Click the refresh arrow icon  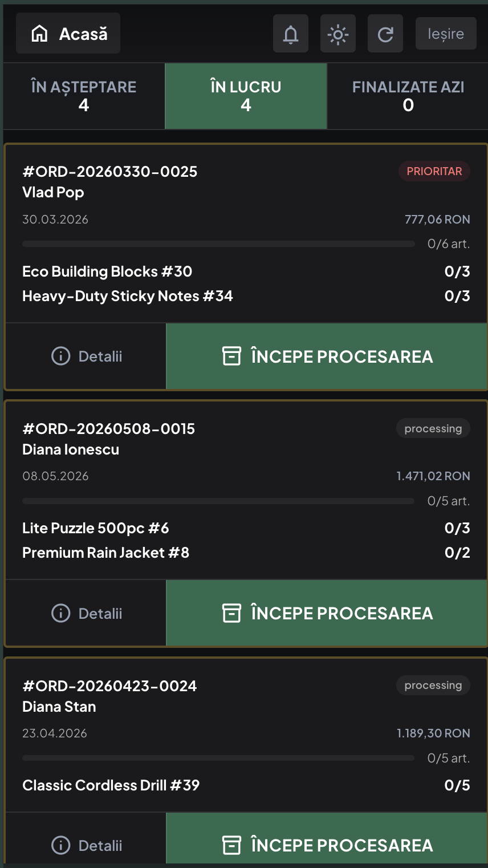pyautogui.click(x=385, y=34)
